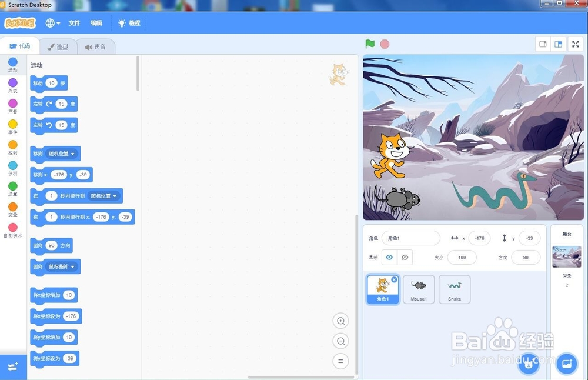This screenshot has width=588, height=380.
Task: Click the green flag to run
Action: pyautogui.click(x=370, y=44)
